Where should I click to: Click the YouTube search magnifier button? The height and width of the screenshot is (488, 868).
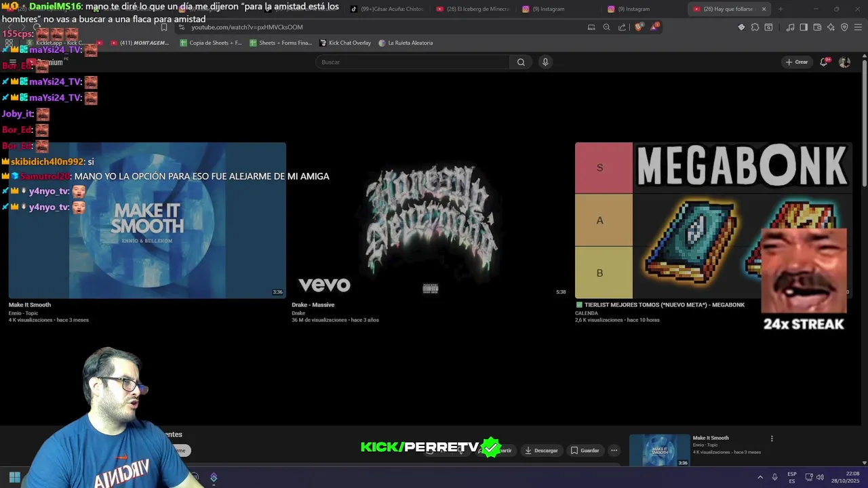pos(521,62)
